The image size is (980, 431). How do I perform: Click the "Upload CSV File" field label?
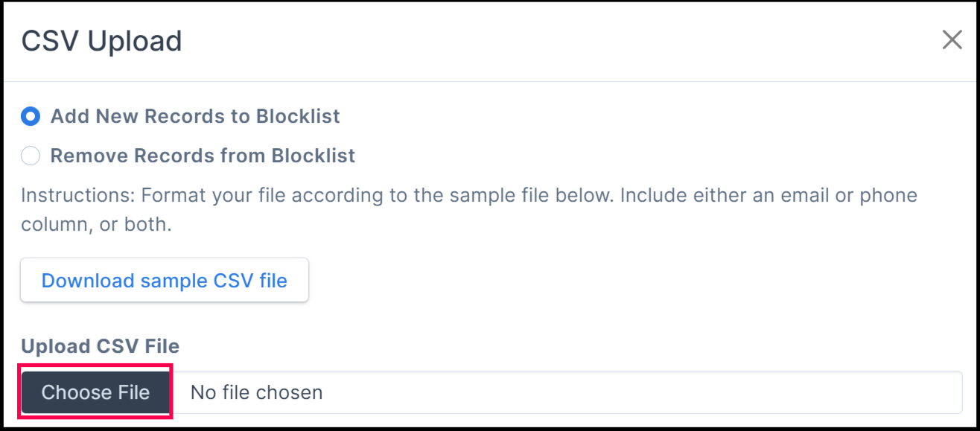[100, 346]
